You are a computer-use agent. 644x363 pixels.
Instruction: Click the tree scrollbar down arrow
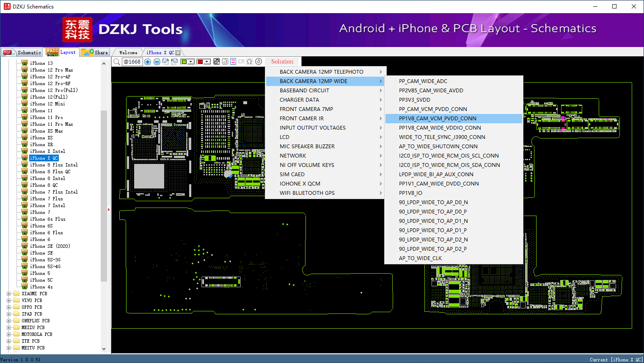(x=104, y=349)
